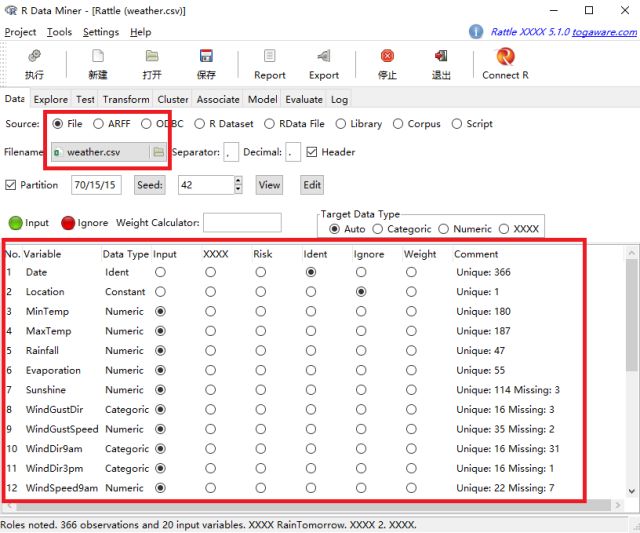Image resolution: width=640 pixels, height=533 pixels.
Task: Click the red Ignore indicator icon
Action: 68,223
